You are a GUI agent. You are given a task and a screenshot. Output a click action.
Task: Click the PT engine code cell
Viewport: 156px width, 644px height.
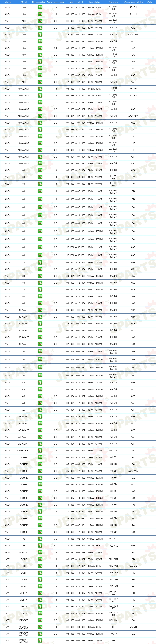tap(133, 539)
